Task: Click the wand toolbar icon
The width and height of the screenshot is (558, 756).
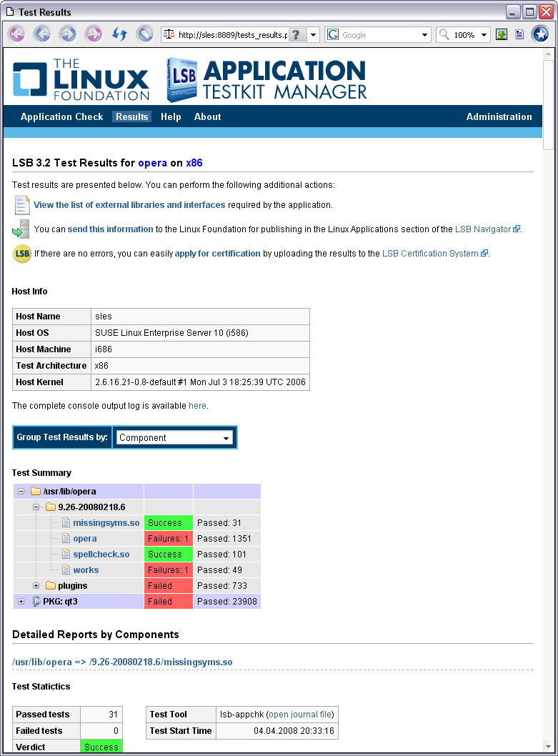Action: click(145, 34)
